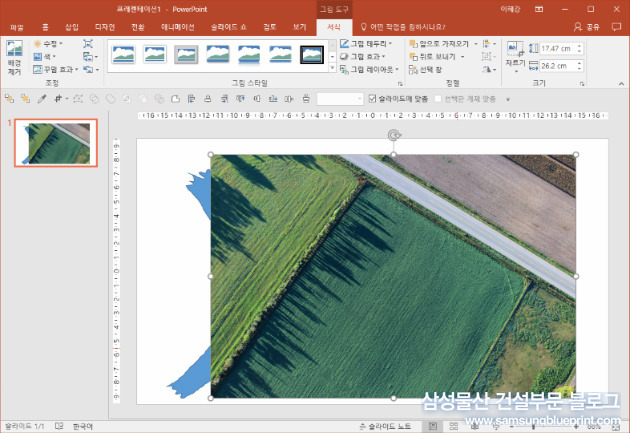Open the 수정 corrections dropdown
Screen dimensions: 630x433
click(x=49, y=44)
